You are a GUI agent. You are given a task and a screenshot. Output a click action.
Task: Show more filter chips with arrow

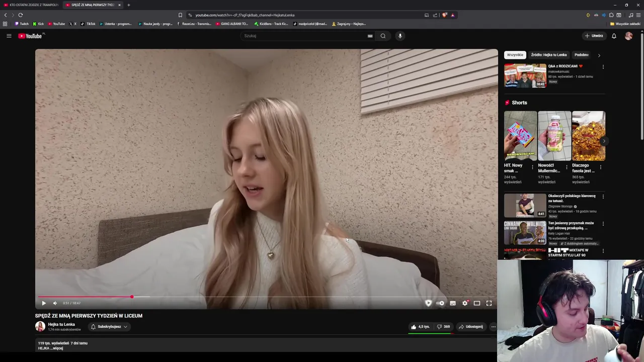(599, 55)
